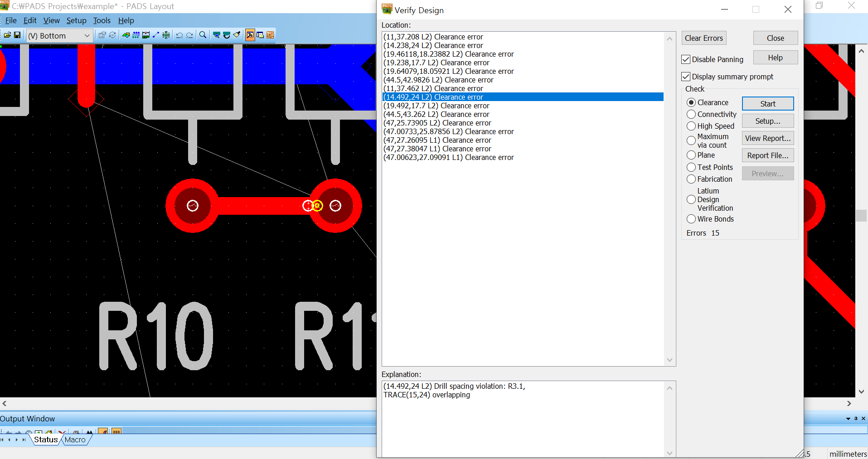Click the Undo arrow icon
The height and width of the screenshot is (459, 868).
[x=179, y=35]
